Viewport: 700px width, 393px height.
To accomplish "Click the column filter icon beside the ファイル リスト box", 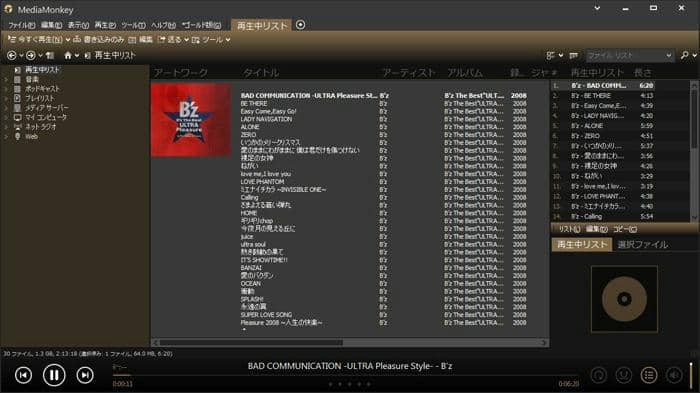I will [574, 55].
